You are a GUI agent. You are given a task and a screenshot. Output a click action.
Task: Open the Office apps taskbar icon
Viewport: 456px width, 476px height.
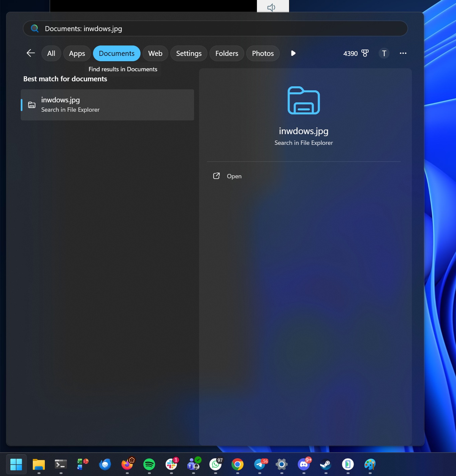82,464
